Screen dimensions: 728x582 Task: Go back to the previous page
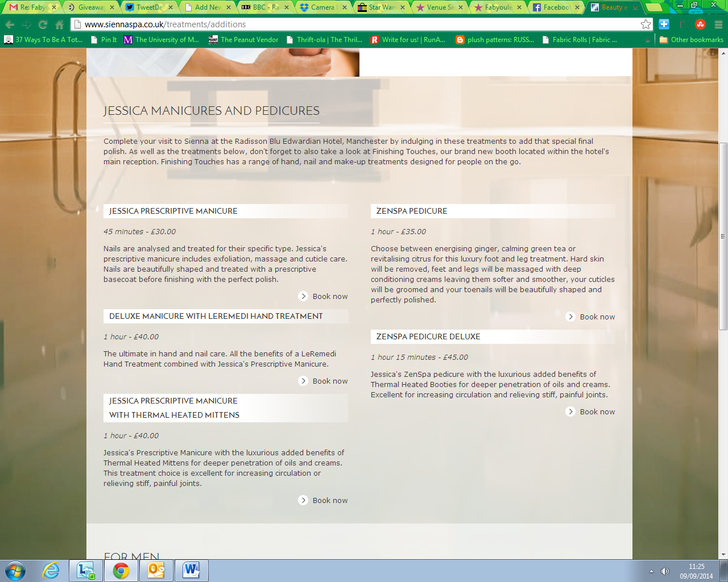(x=10, y=24)
